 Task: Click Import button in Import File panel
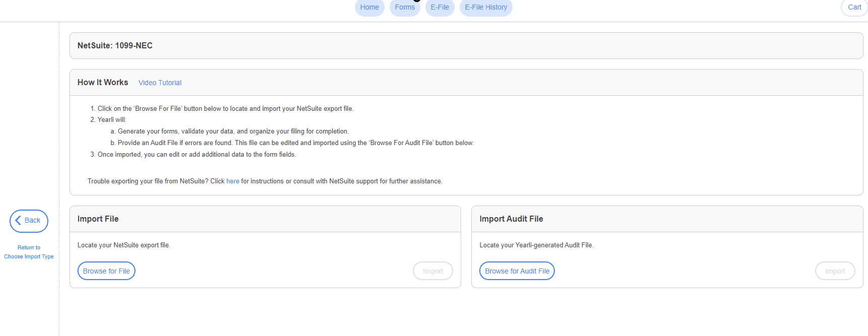point(433,271)
